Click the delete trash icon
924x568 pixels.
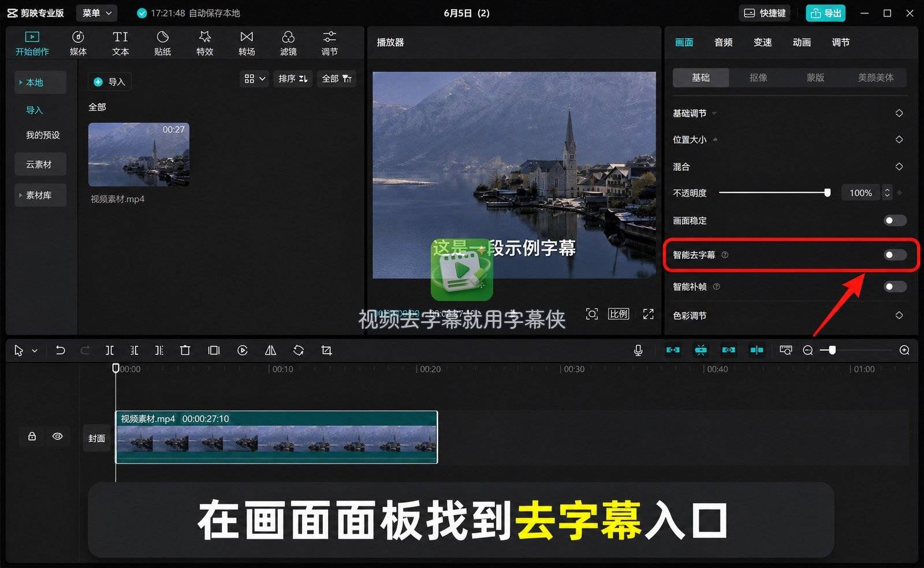click(x=185, y=350)
